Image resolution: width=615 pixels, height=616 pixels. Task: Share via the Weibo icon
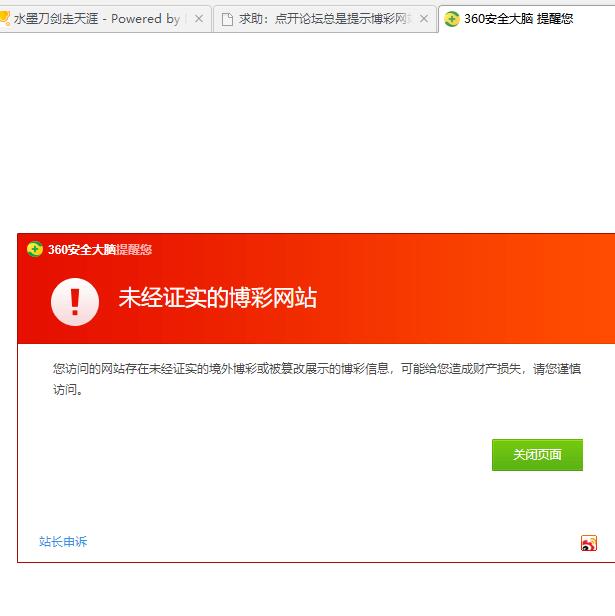pos(589,543)
